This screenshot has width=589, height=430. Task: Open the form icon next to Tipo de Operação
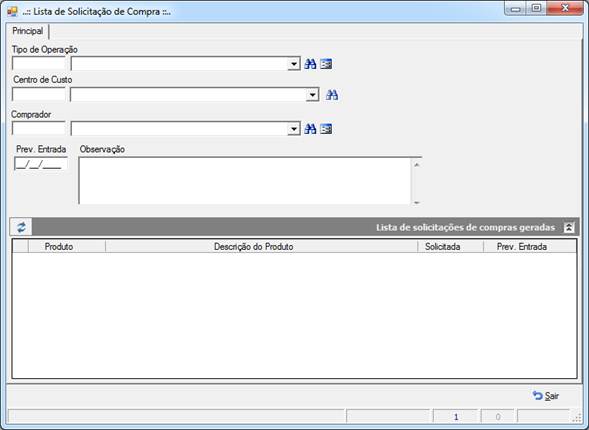(x=326, y=64)
